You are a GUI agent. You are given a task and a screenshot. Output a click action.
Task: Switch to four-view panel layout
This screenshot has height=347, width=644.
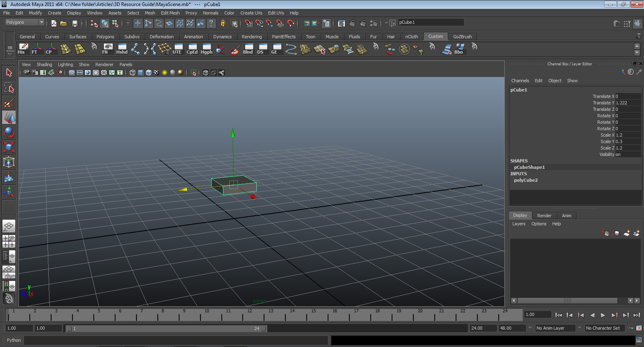9,241
